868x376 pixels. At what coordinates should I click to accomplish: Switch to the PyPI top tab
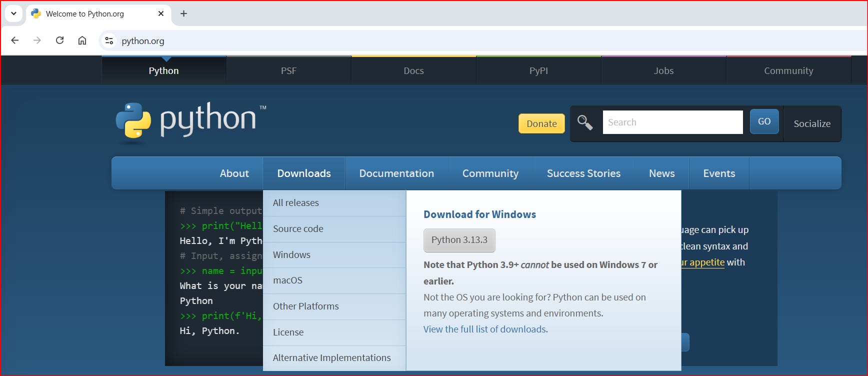(538, 70)
